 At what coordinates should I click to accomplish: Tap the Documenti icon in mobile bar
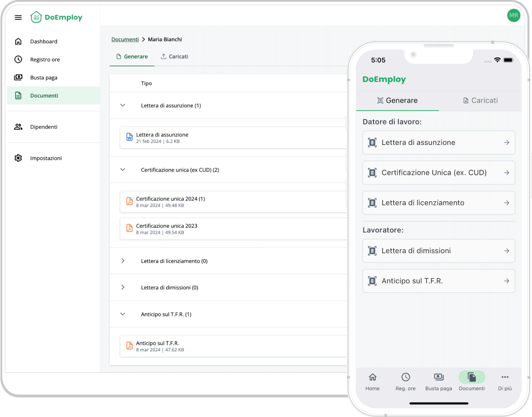click(x=472, y=377)
